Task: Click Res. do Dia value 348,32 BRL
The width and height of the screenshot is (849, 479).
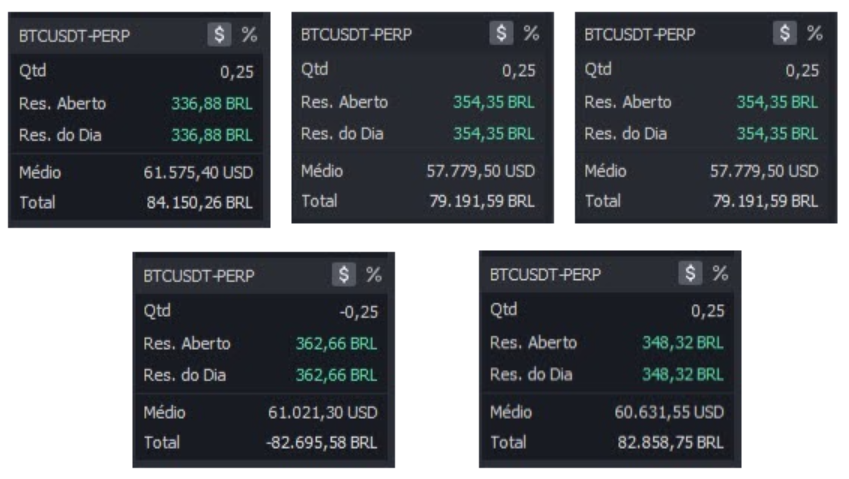Action: (683, 374)
